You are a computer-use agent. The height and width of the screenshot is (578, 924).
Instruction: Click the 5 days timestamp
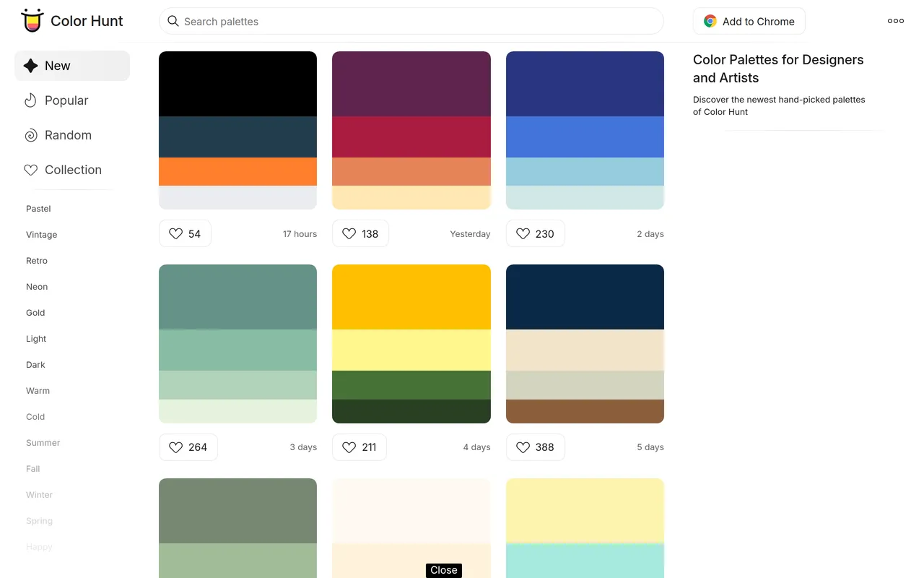coord(650,447)
